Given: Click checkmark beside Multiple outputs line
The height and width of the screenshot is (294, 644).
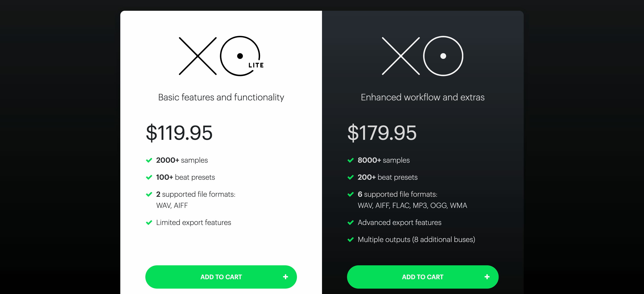Looking at the screenshot, I should (350, 239).
